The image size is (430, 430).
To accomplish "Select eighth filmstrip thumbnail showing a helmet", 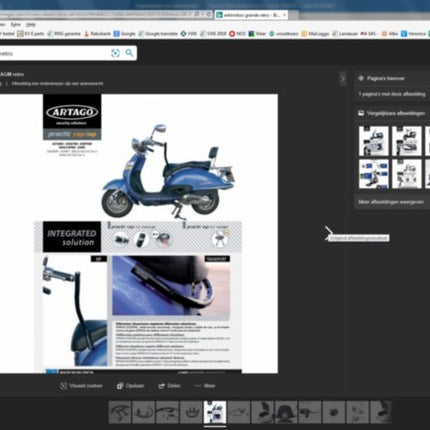I will (x=286, y=412).
